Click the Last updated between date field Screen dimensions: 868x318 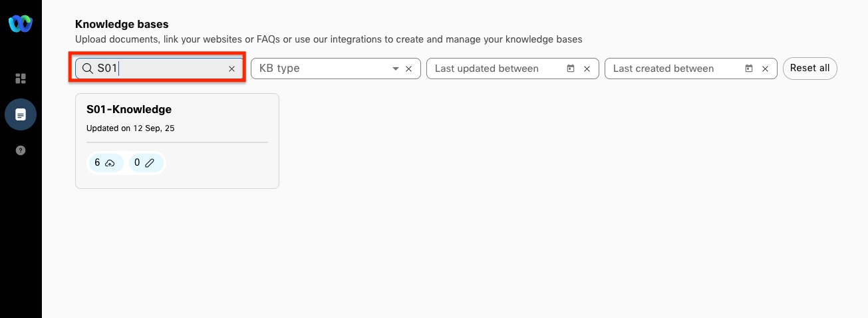[496, 69]
